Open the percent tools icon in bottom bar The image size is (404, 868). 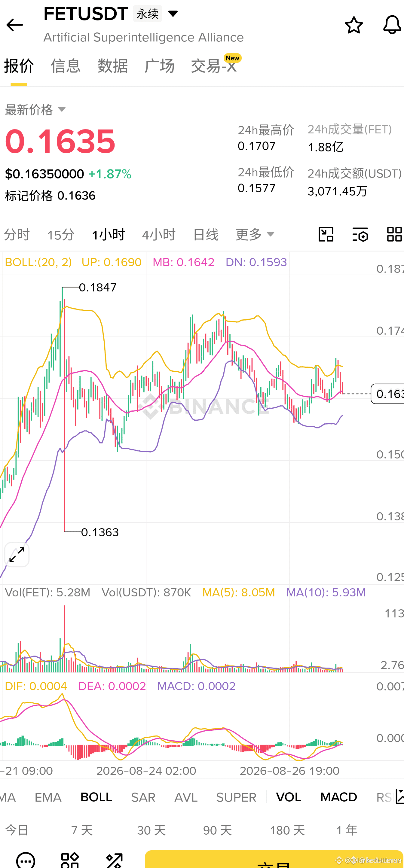(x=114, y=860)
